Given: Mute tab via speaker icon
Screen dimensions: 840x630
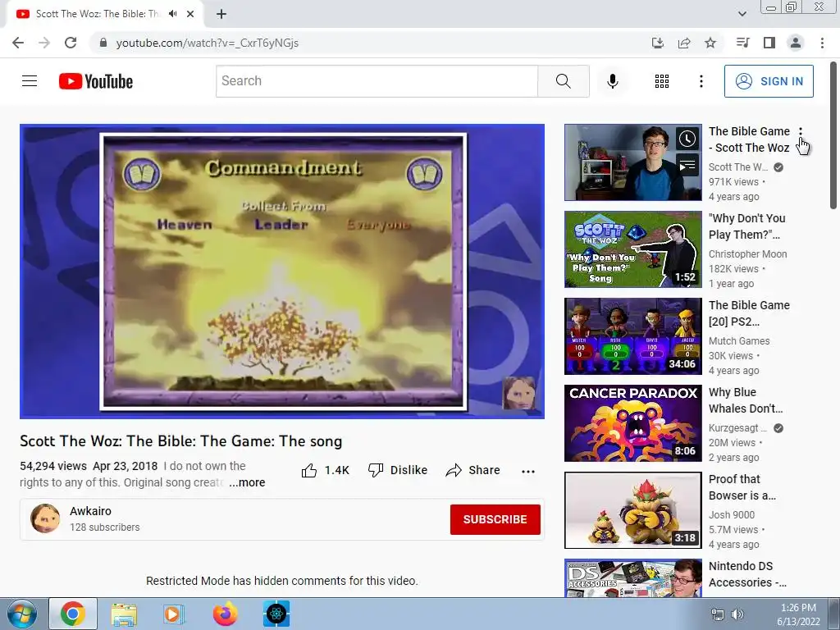Looking at the screenshot, I should [172, 14].
